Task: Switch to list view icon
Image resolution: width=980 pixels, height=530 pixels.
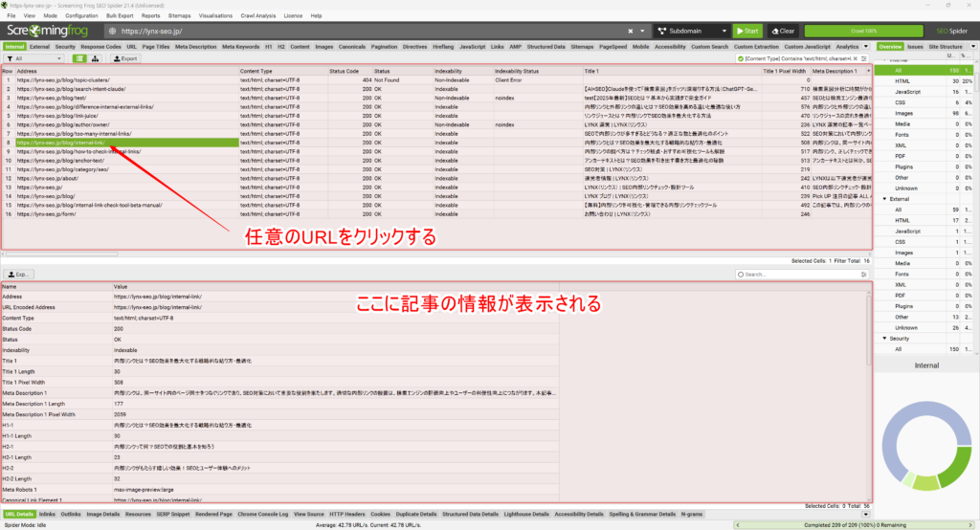Action: (78, 58)
